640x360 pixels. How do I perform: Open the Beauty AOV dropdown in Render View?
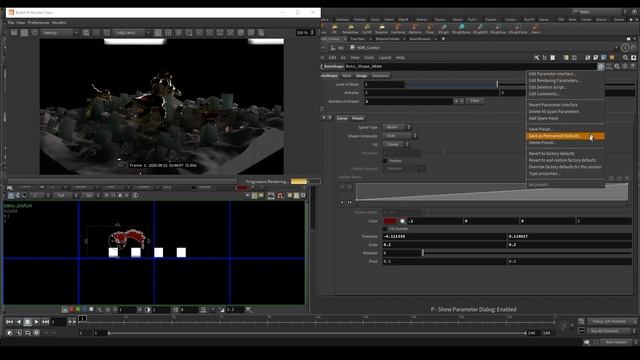60,33
